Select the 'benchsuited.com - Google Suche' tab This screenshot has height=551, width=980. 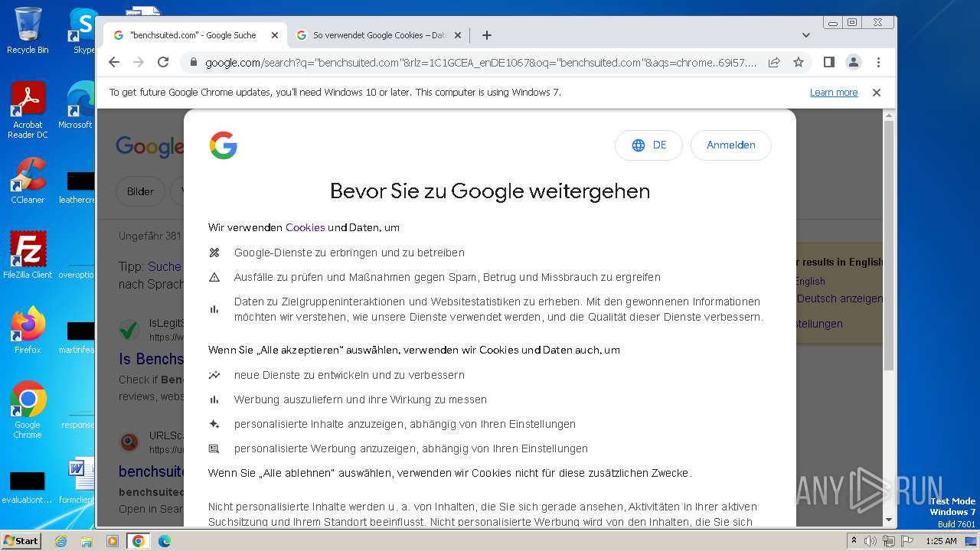click(195, 35)
